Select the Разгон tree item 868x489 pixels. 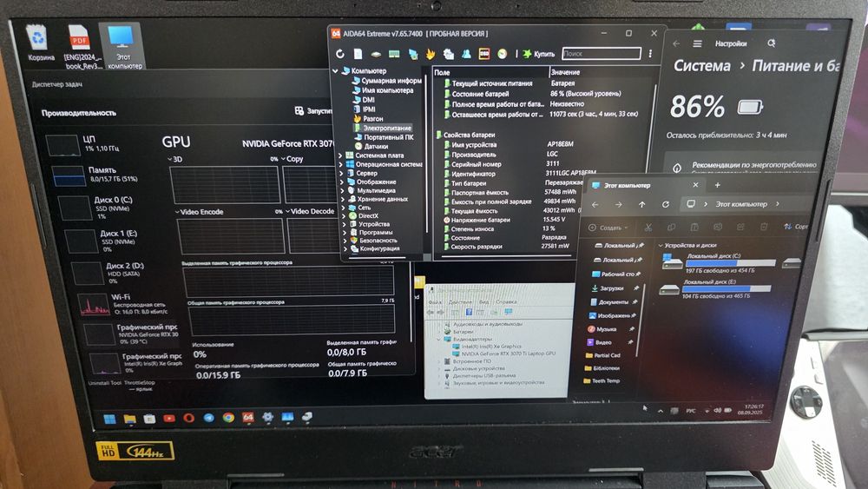click(x=368, y=118)
